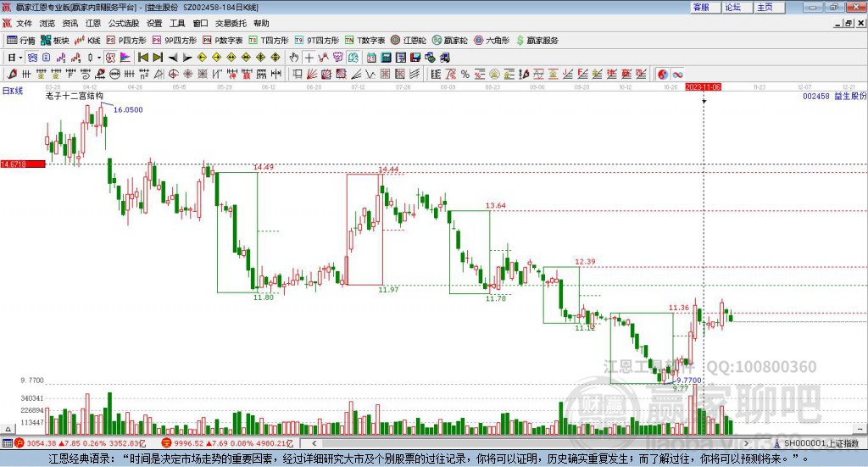The image size is (868, 467).
Task: Open the 江恩 menu
Action: [93, 23]
